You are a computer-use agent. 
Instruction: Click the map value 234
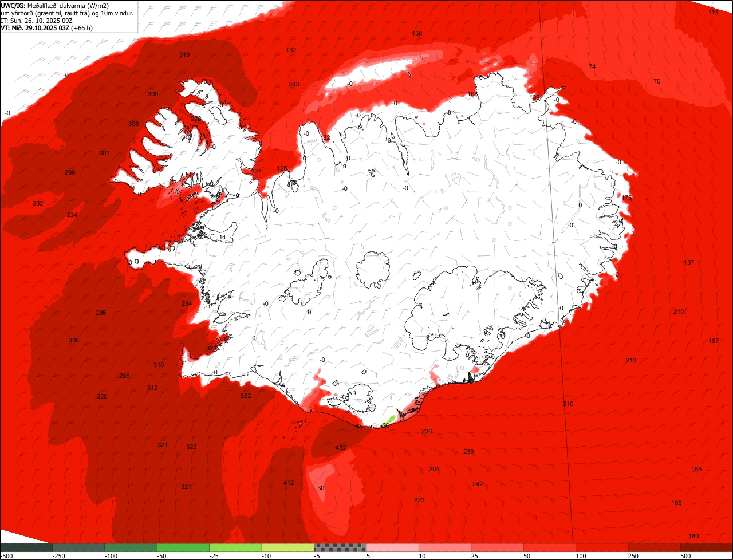click(72, 215)
